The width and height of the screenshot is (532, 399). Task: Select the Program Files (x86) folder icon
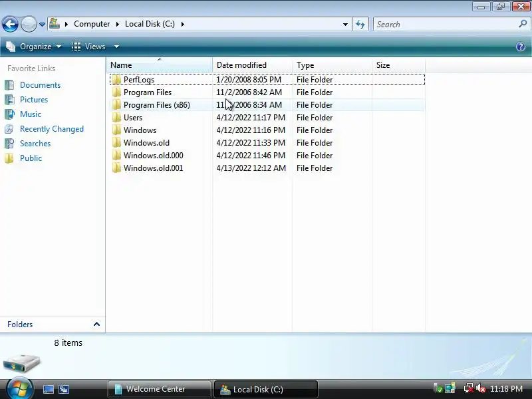coord(116,105)
